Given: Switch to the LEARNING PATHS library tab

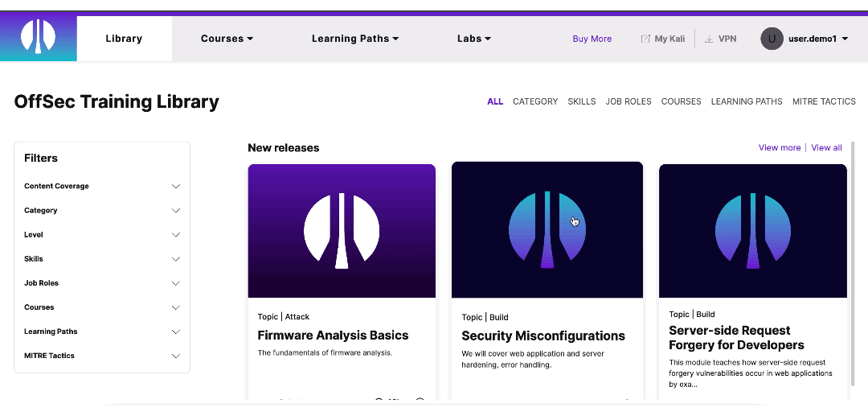Looking at the screenshot, I should point(747,101).
